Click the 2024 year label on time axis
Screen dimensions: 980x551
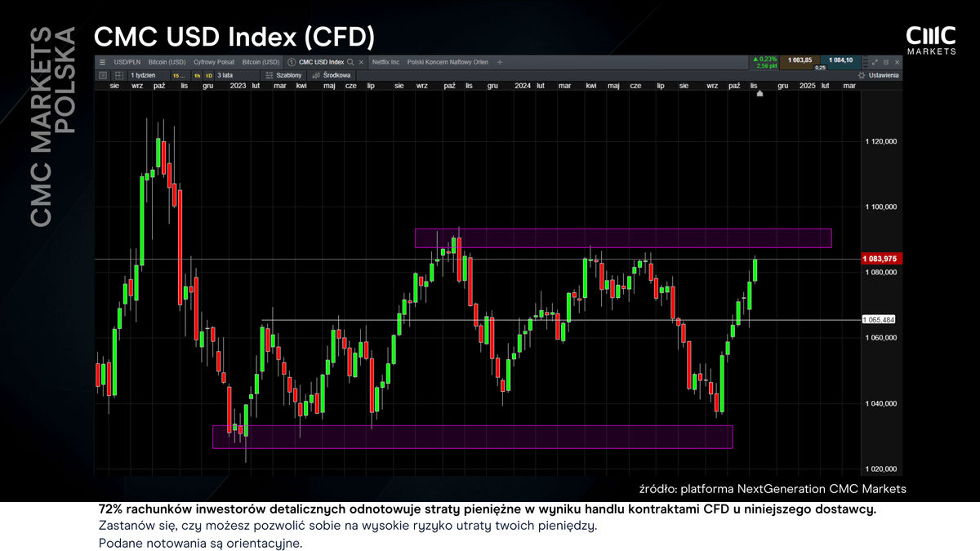pos(523,85)
